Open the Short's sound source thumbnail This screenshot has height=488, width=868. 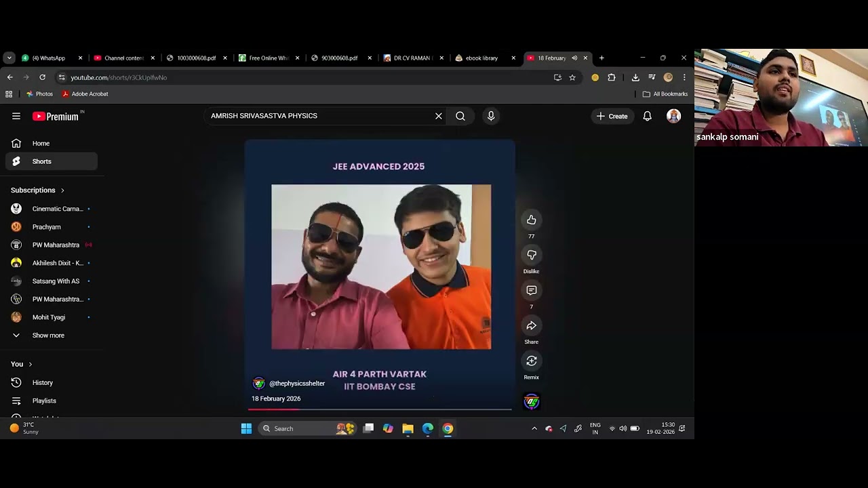tap(532, 402)
